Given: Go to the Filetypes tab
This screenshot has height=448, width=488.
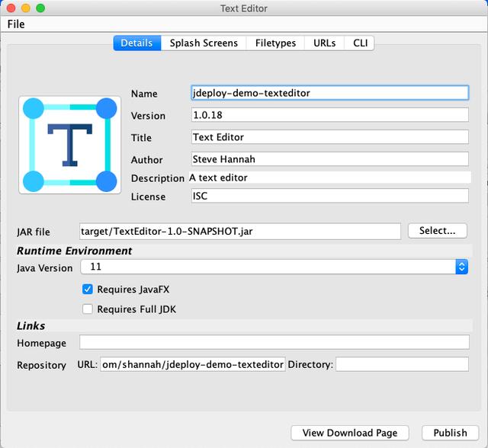Looking at the screenshot, I should (x=275, y=43).
